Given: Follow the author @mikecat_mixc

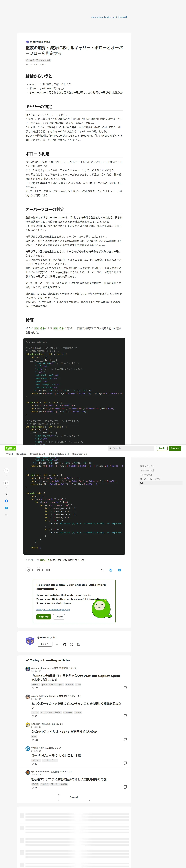Looking at the screenshot, I should [45, 644].
